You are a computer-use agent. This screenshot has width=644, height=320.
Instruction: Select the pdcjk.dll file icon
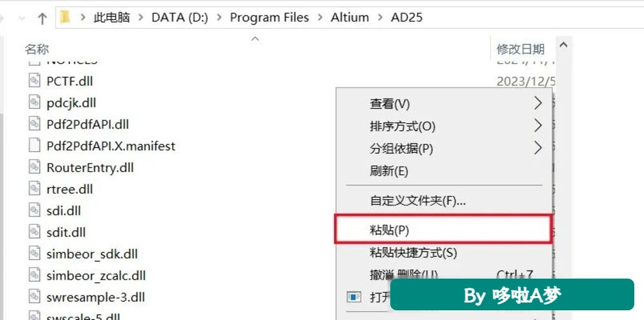coord(34,102)
